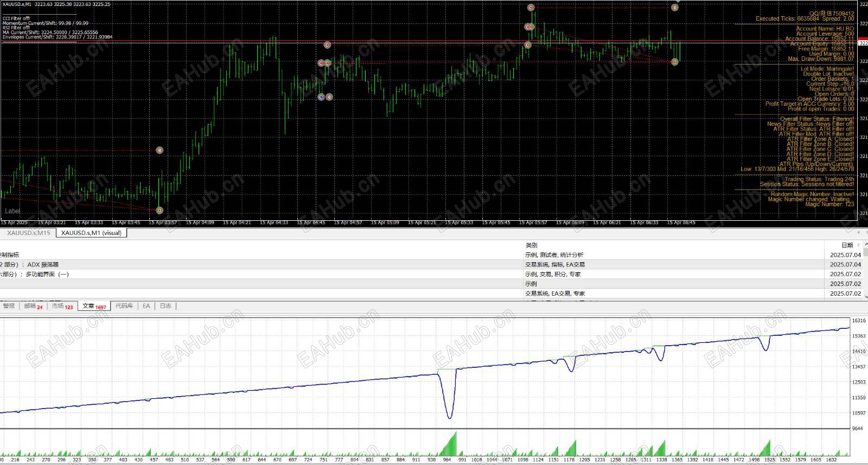Screen dimensions: 868x465
Task: Open the 警报 terminal tab
Action: click(9, 306)
